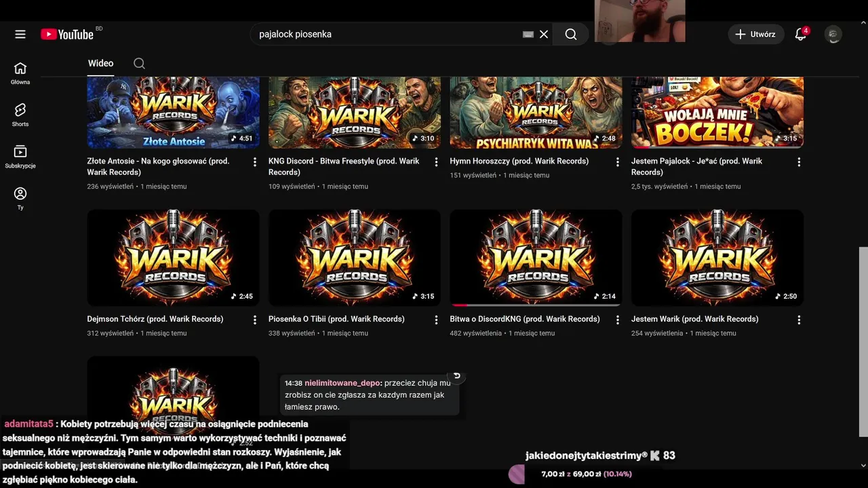This screenshot has height=488, width=868.
Task: Open the notifications bell
Action: tap(801, 34)
